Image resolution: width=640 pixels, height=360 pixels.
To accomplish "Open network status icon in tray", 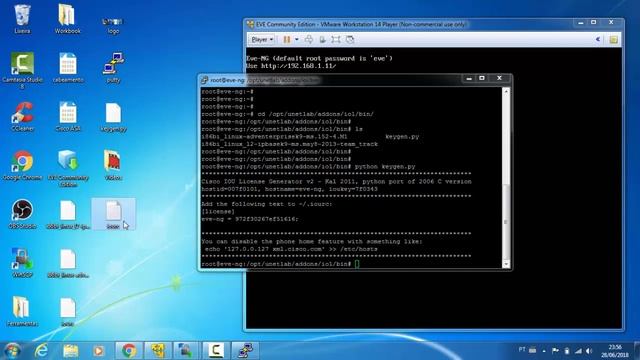I will click(578, 351).
